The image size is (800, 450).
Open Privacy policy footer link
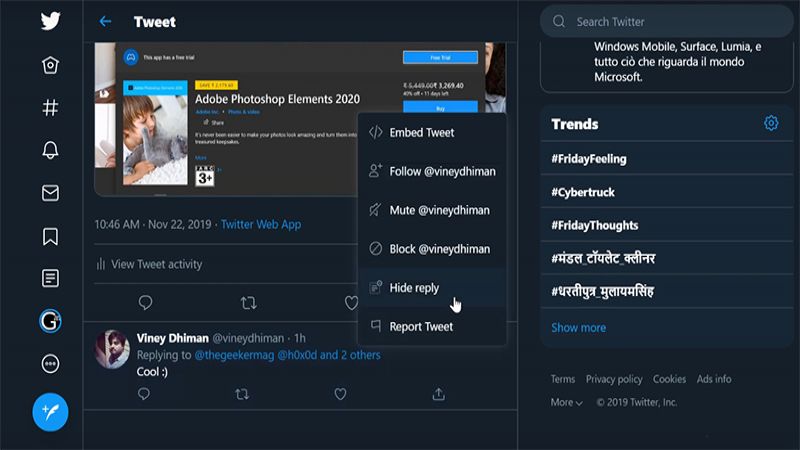click(x=614, y=379)
